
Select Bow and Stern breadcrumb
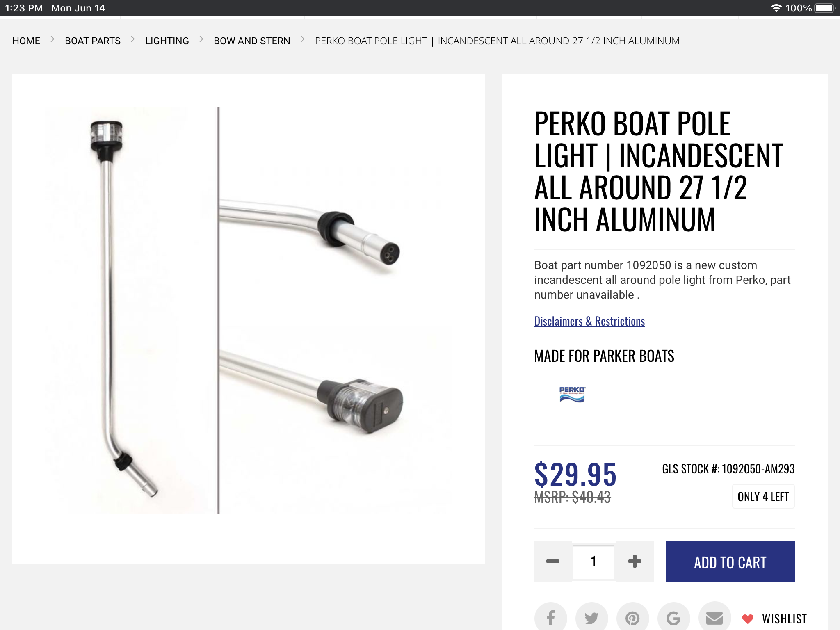(x=252, y=41)
